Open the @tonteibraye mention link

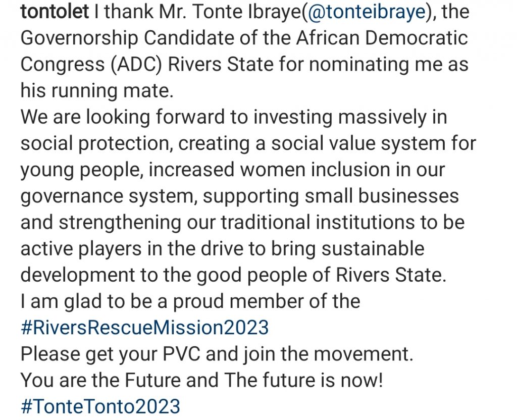click(x=366, y=12)
